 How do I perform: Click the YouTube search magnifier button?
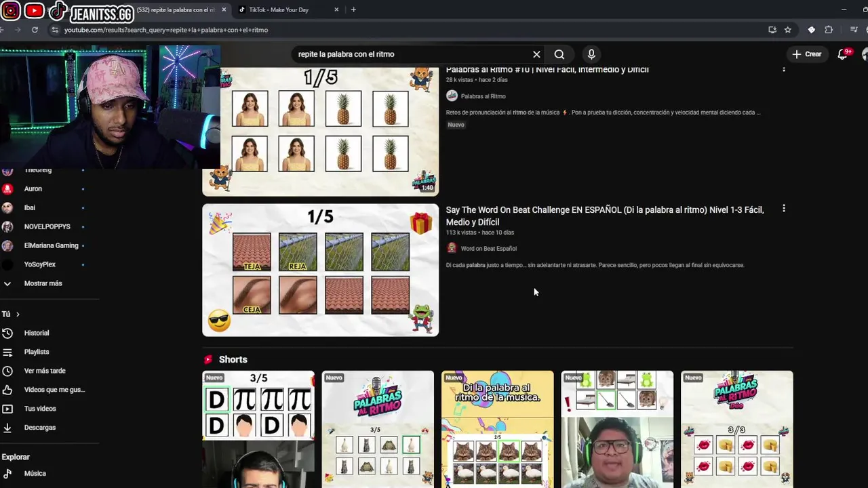point(559,54)
